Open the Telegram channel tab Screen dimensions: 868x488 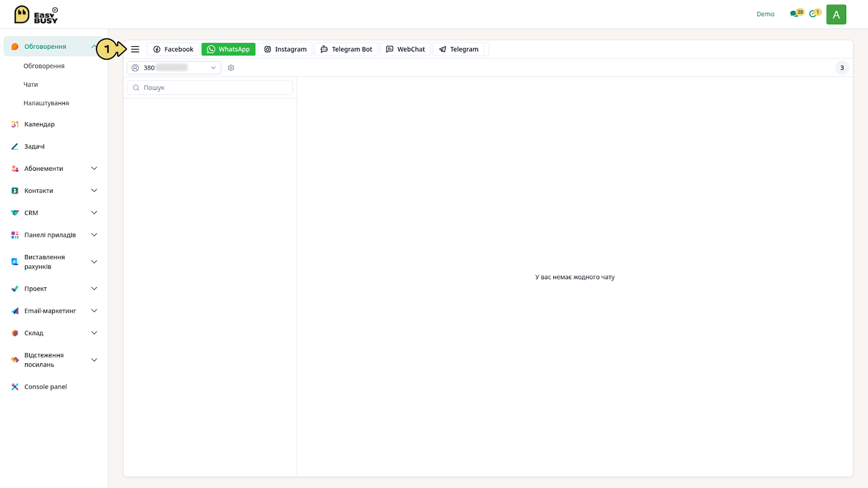[458, 49]
